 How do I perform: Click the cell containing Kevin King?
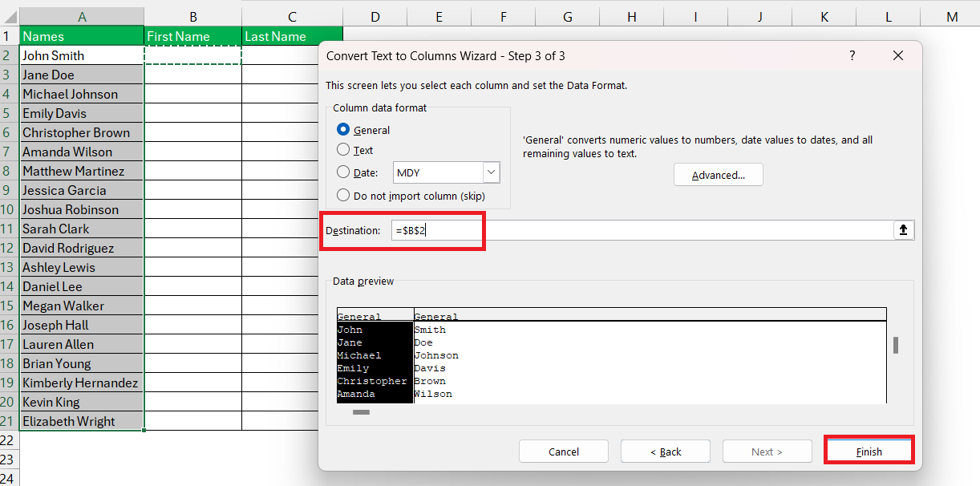(x=82, y=402)
